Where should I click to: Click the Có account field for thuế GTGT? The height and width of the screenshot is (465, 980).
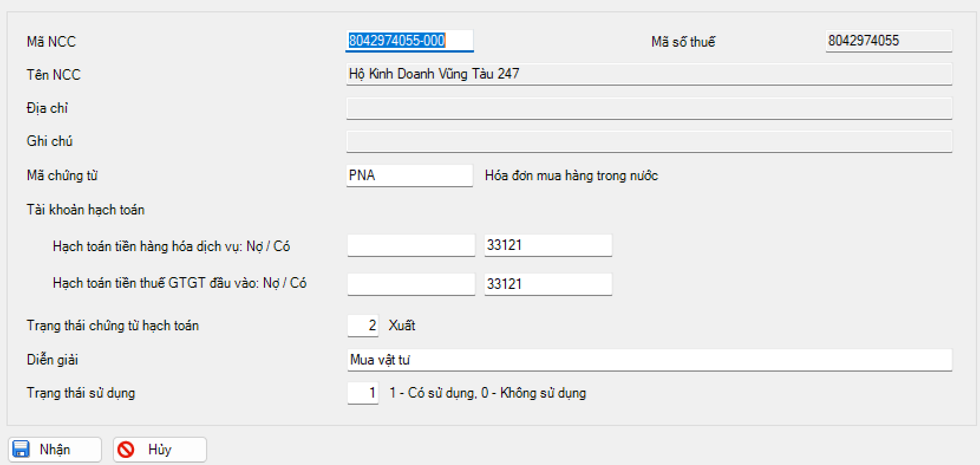coord(548,284)
